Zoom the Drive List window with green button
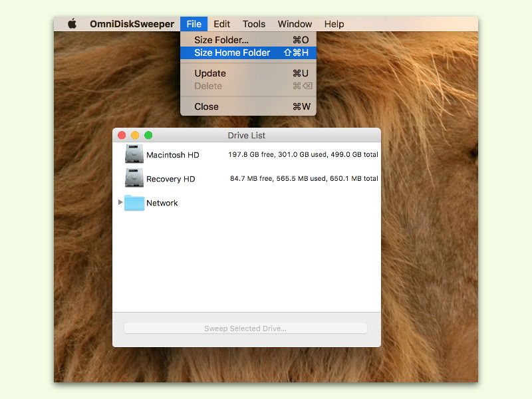 (148, 136)
